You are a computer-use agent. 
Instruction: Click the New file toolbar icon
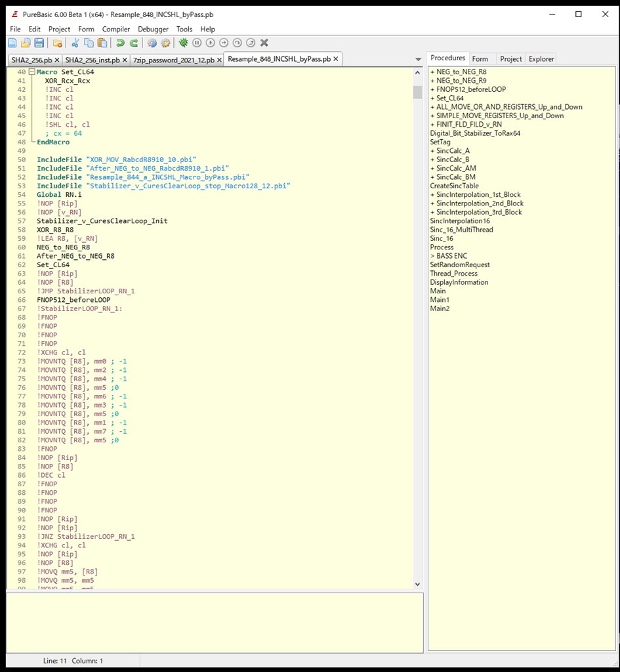[12, 43]
